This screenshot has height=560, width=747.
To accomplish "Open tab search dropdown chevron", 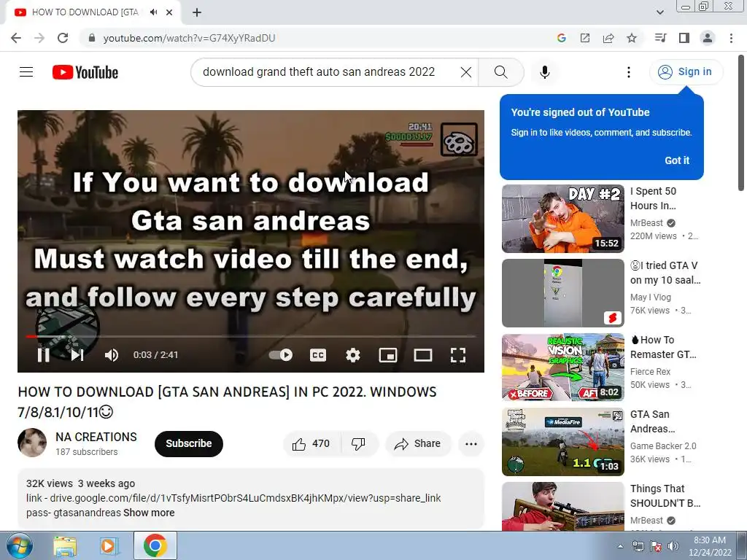I will (659, 12).
